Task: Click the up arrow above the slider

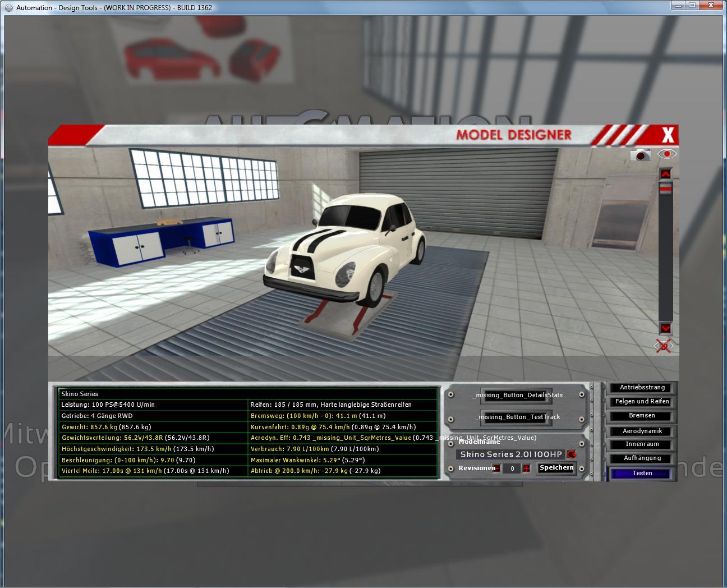Action: [x=665, y=174]
